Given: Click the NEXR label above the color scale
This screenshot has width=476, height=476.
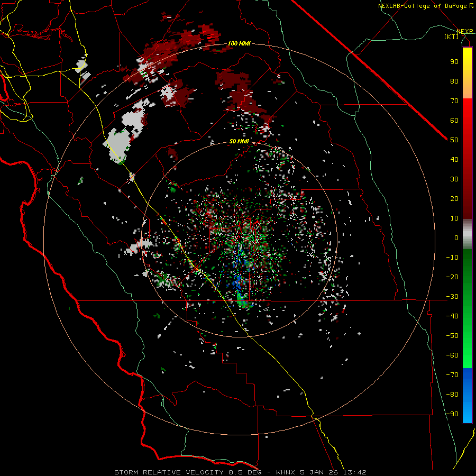Looking at the screenshot, I should [465, 31].
